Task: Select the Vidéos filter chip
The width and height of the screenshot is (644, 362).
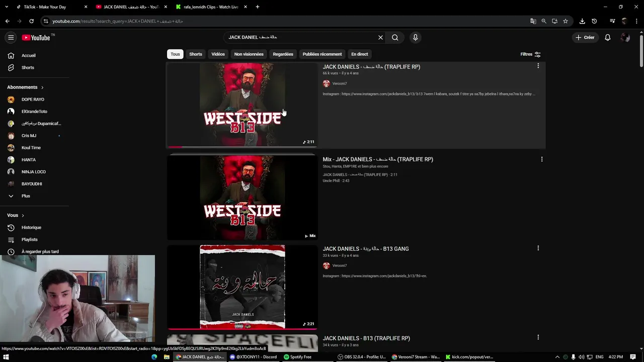Action: (x=218, y=54)
